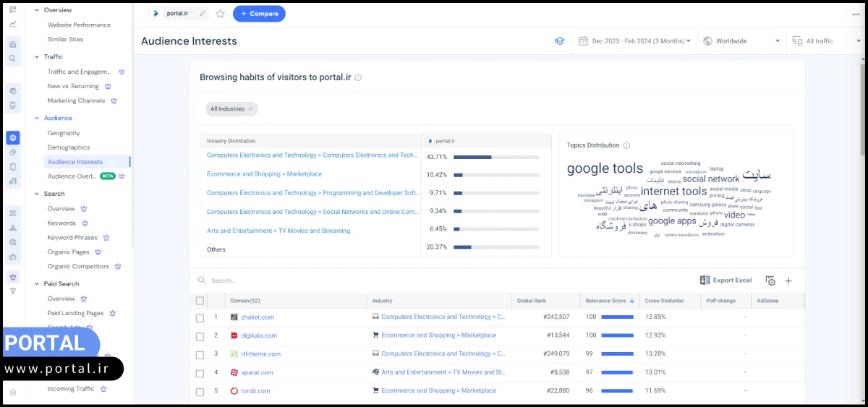Expand the Worldwide country dropdown
The image size is (868, 407).
click(743, 41)
